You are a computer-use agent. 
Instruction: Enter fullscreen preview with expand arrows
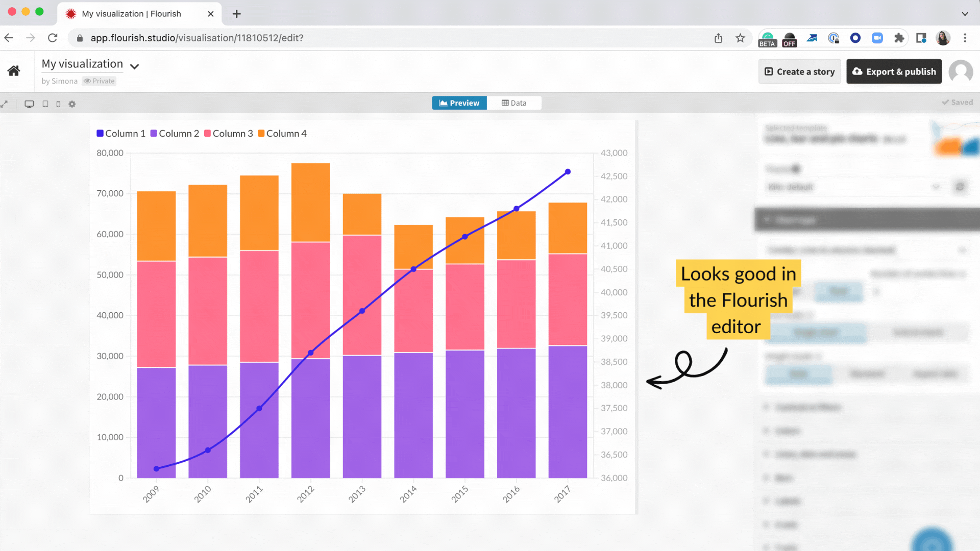(x=5, y=104)
